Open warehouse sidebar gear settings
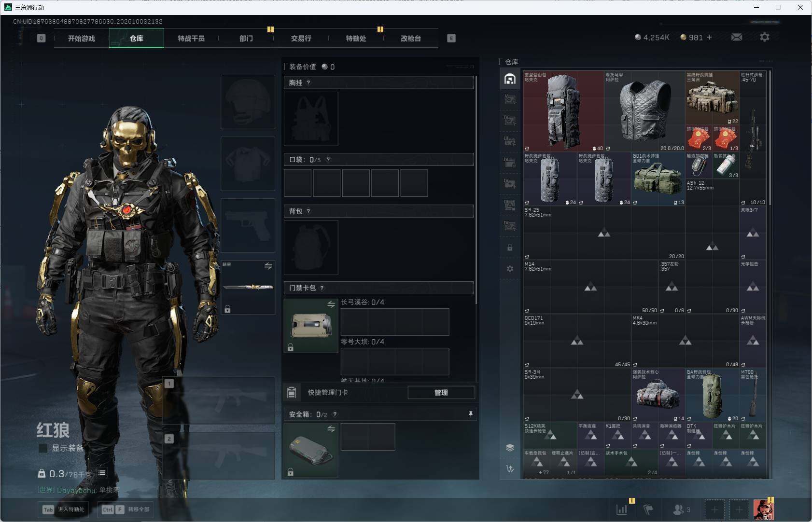Image resolution: width=812 pixels, height=522 pixels. tap(510, 269)
